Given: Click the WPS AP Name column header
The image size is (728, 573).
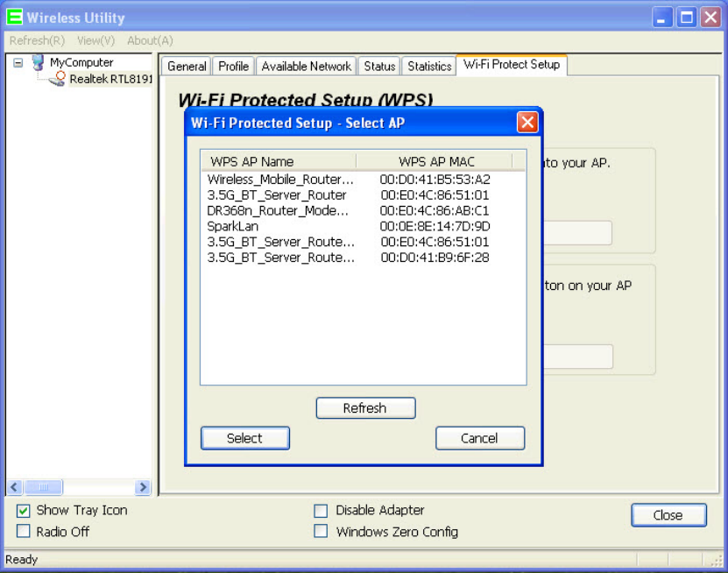Looking at the screenshot, I should point(279,161).
